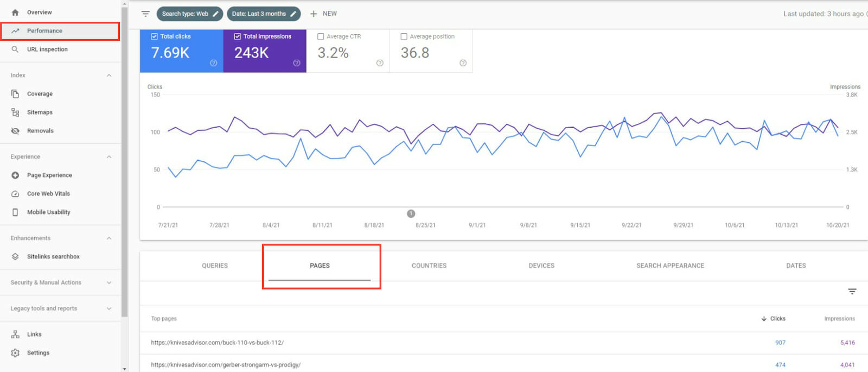This screenshot has height=372, width=868.
Task: Uncheck the Total clicks checkbox
Action: pyautogui.click(x=155, y=36)
